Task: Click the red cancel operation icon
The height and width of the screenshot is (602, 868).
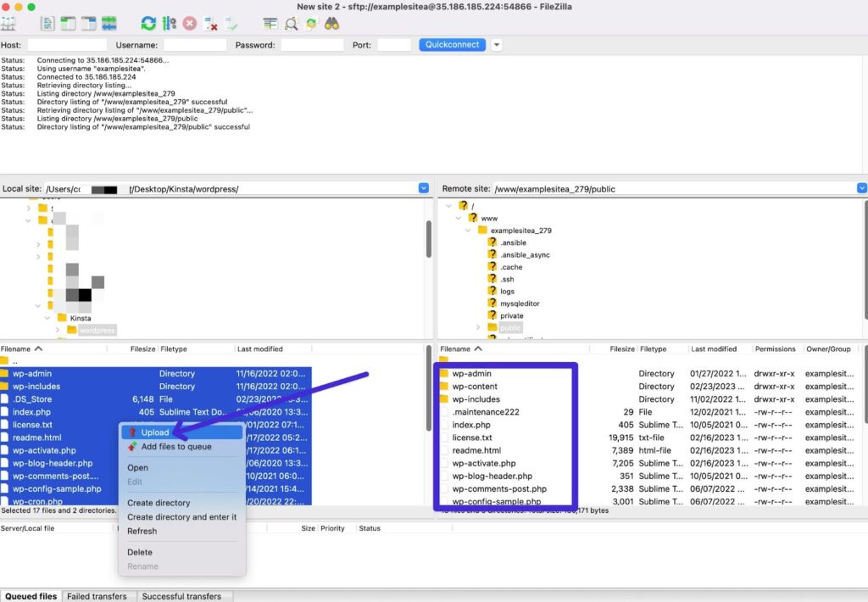Action: [x=190, y=24]
